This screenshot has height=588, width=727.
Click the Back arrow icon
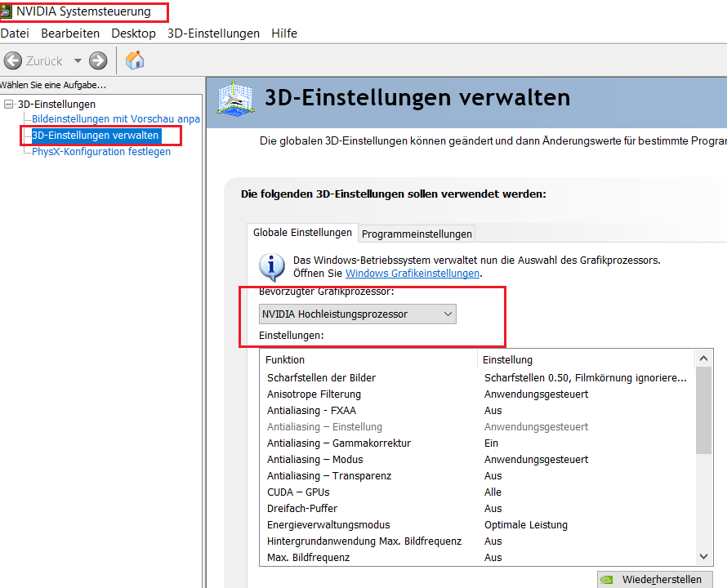13,60
